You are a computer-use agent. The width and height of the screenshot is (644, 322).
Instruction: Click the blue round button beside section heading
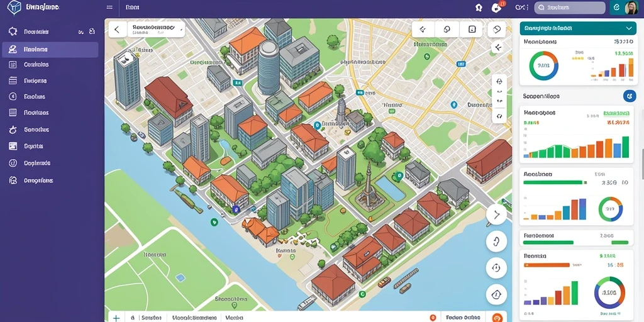click(629, 96)
